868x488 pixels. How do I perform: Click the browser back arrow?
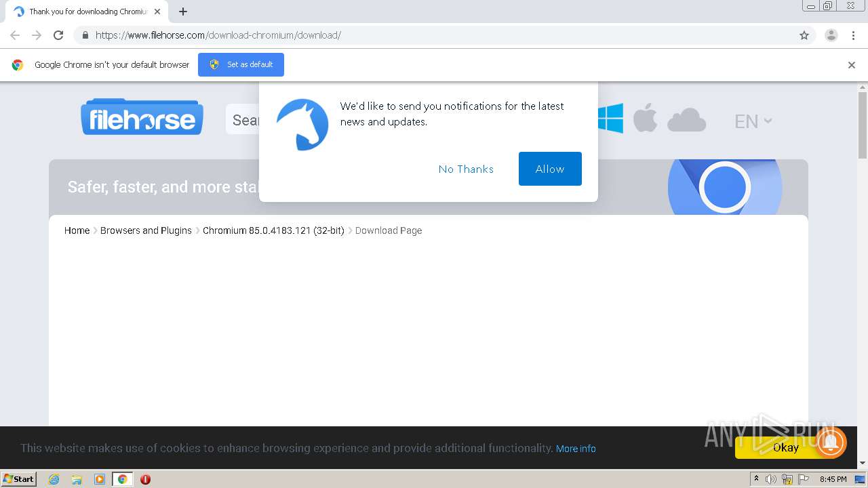click(x=15, y=35)
